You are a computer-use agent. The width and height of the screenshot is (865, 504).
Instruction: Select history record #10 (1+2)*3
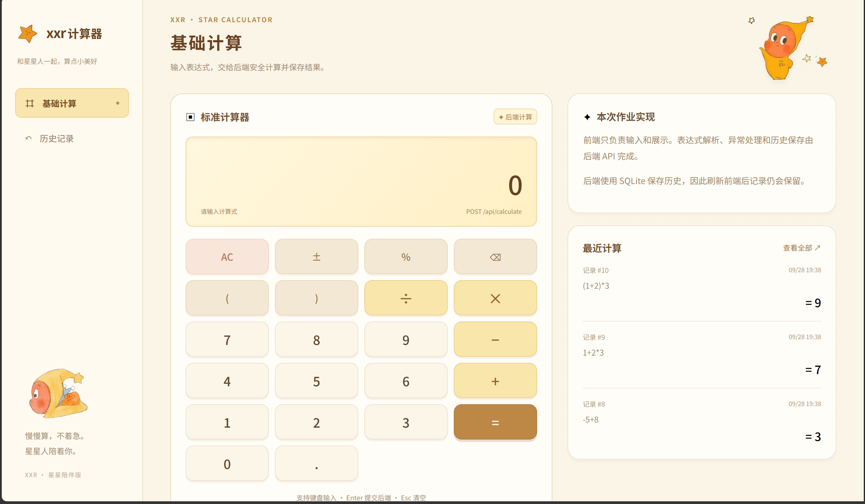(702, 287)
